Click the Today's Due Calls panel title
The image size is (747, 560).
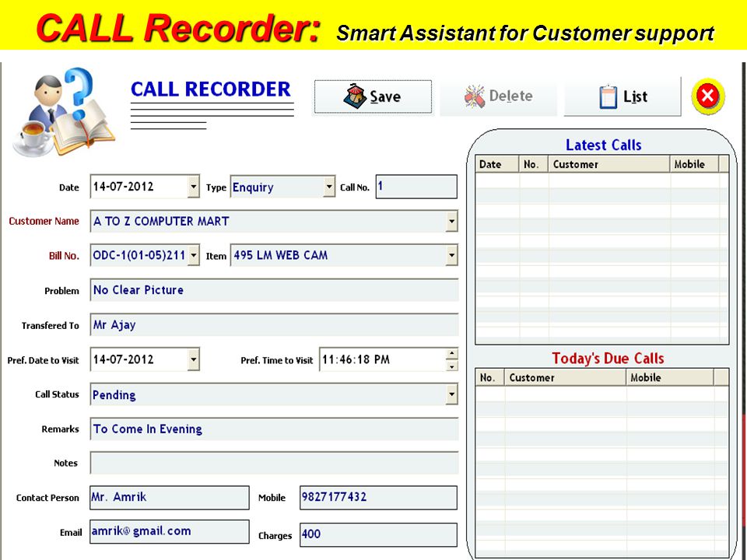(608, 358)
